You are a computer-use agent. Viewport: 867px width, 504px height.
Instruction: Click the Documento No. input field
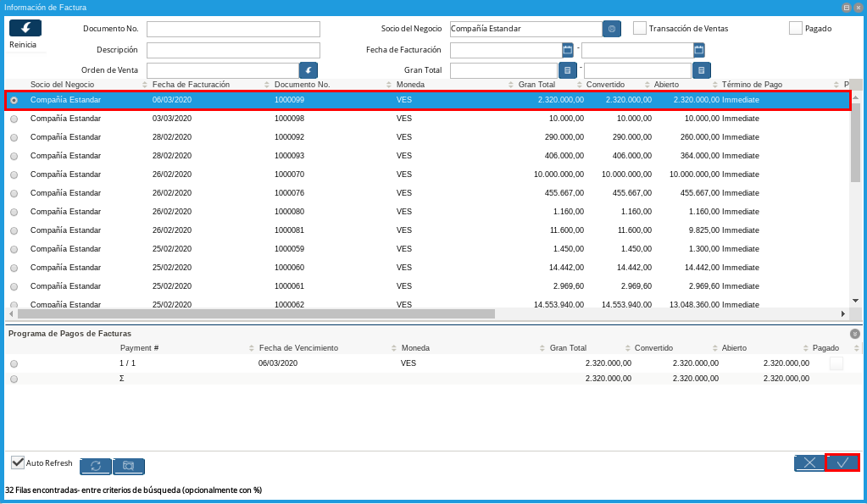(x=233, y=30)
